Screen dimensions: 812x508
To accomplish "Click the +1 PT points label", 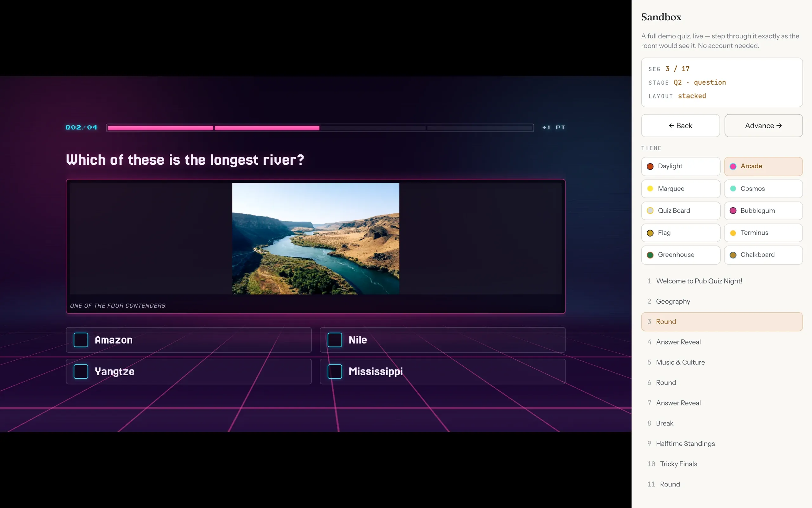I will pos(553,127).
